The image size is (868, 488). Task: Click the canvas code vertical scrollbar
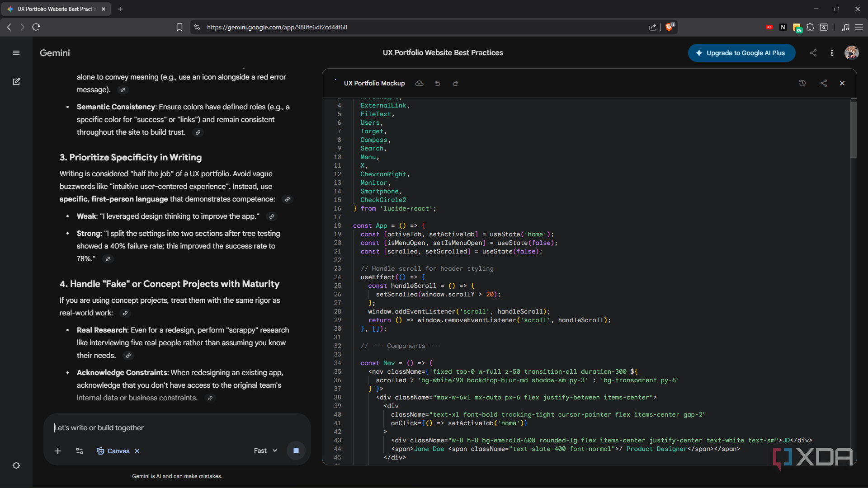point(853,130)
